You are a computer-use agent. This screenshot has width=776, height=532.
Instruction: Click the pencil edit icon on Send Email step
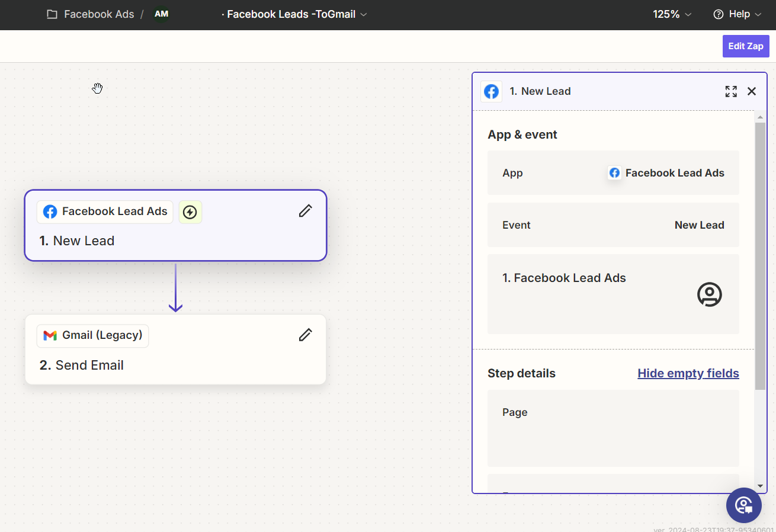coord(305,335)
